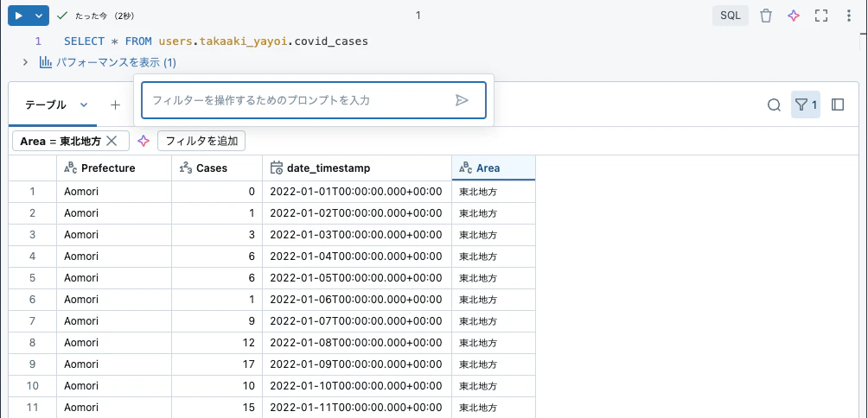868x418 pixels.
Task: Open the テーブル tab dropdown chevron
Action: (x=84, y=104)
